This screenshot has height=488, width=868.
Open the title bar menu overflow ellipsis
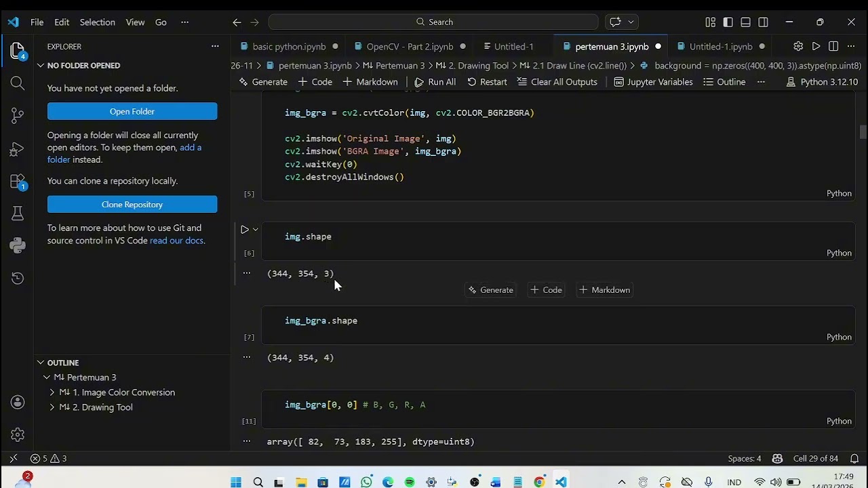pyautogui.click(x=184, y=22)
